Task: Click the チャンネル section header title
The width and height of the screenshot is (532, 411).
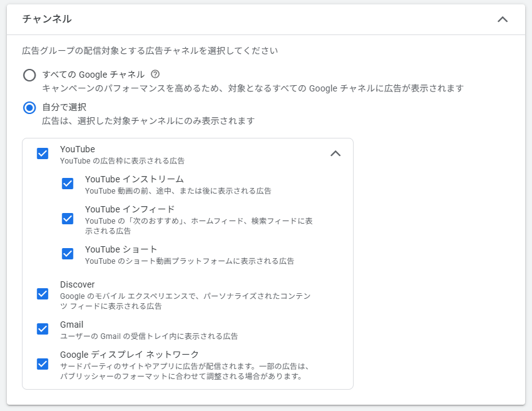Action: coord(47,19)
